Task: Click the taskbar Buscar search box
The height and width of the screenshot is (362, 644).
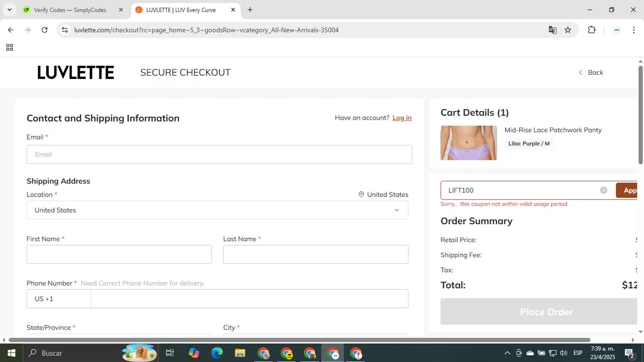Action: 91,353
